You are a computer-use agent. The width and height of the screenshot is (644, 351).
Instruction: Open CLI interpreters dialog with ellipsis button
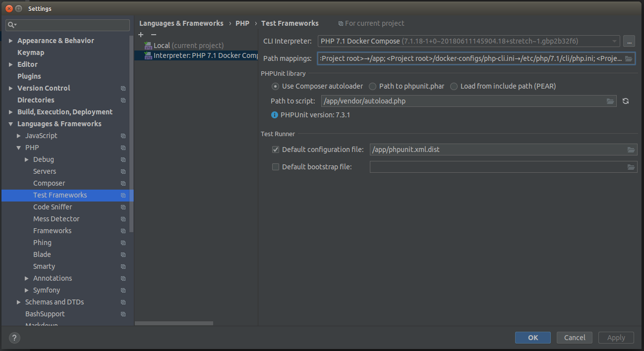coord(629,41)
